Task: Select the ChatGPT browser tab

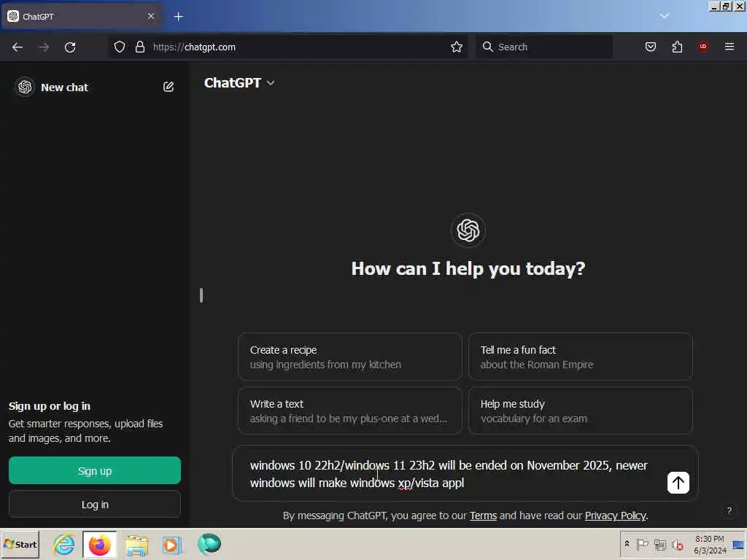Action: pyautogui.click(x=82, y=17)
